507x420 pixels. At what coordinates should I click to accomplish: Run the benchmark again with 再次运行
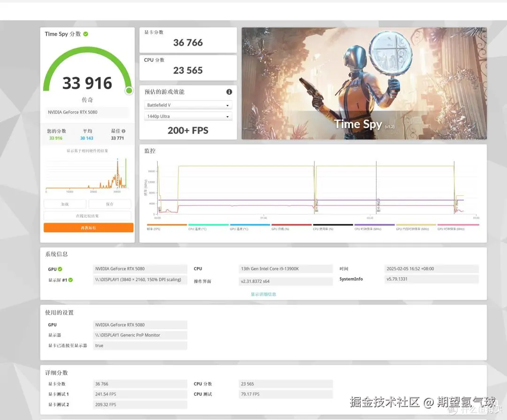tap(88, 227)
